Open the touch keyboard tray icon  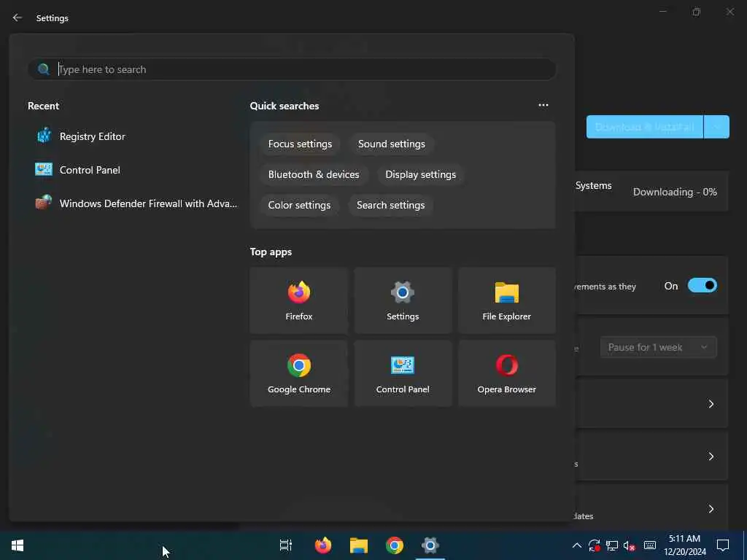point(650,545)
